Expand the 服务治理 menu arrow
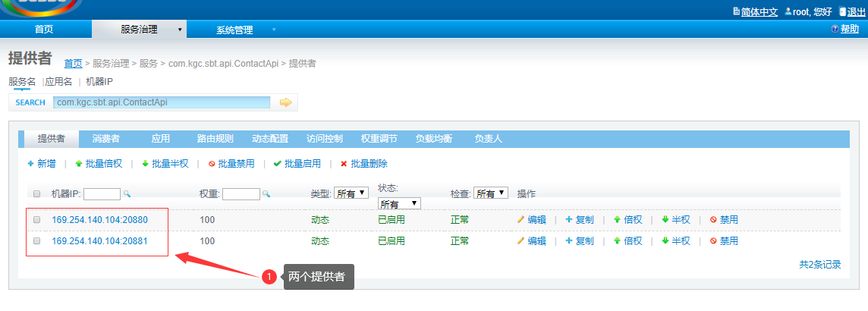Viewport: 868px width, 311px height. point(180,30)
